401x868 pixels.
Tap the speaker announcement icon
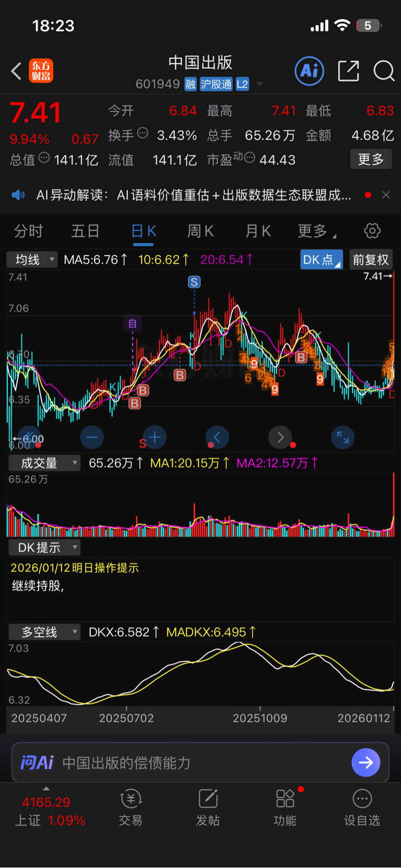point(18,195)
